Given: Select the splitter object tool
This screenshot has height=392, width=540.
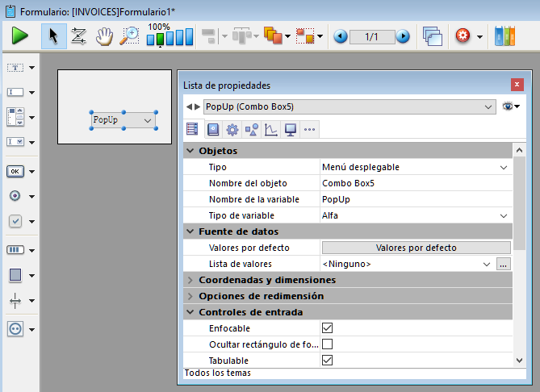Looking at the screenshot, I should [x=15, y=301].
